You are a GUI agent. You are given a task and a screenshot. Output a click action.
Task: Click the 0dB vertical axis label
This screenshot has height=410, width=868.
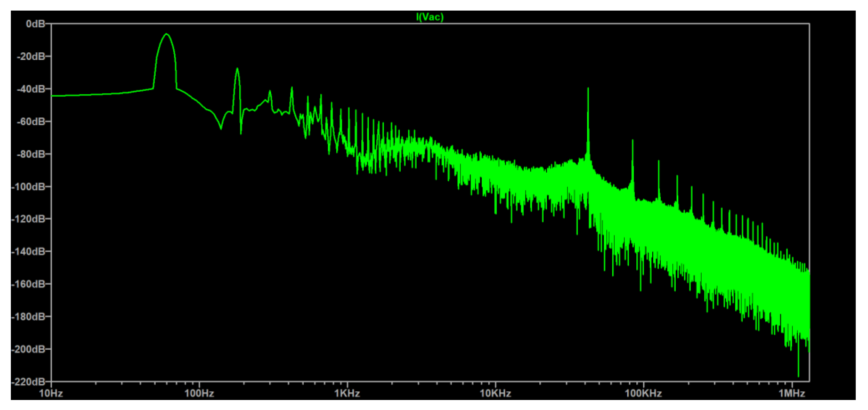click(x=35, y=24)
